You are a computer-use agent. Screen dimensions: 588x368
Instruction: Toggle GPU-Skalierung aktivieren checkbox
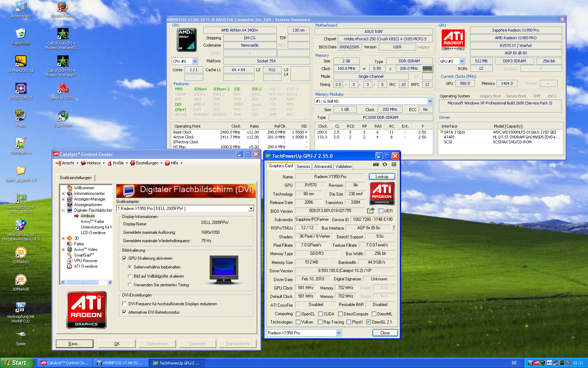(x=124, y=258)
